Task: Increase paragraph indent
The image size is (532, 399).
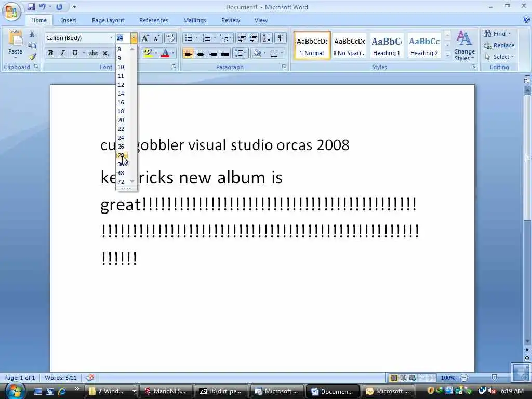Action: [253, 37]
